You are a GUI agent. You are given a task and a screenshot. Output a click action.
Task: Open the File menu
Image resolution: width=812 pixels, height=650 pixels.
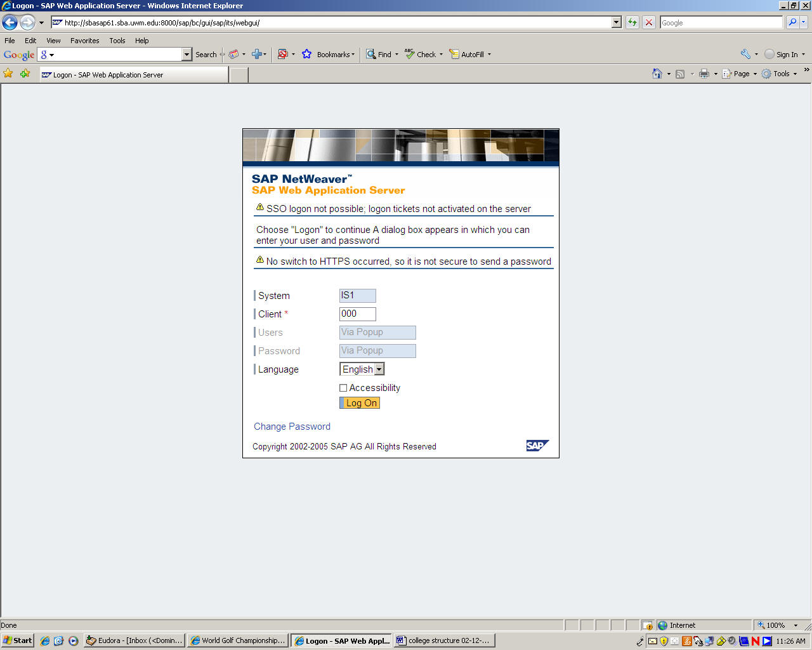point(10,41)
